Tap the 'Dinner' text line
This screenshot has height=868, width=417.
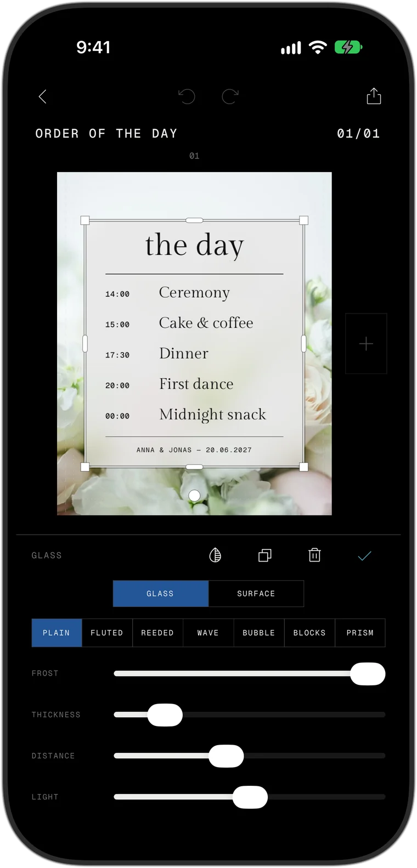point(184,353)
